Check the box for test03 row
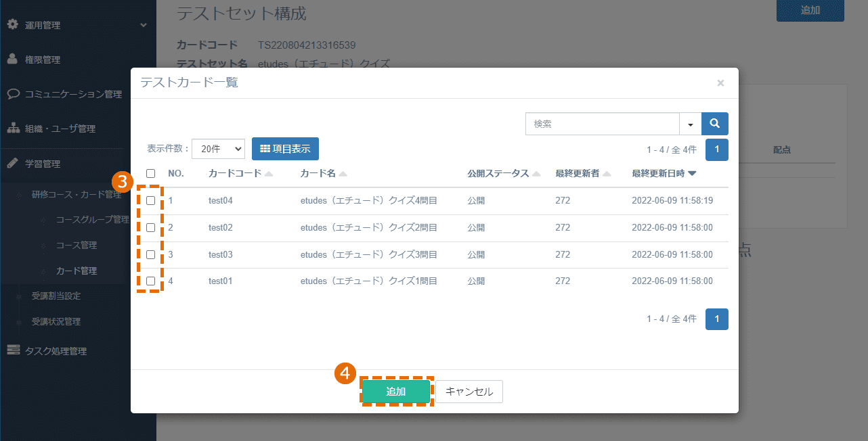This screenshot has width=868, height=441. 150,254
